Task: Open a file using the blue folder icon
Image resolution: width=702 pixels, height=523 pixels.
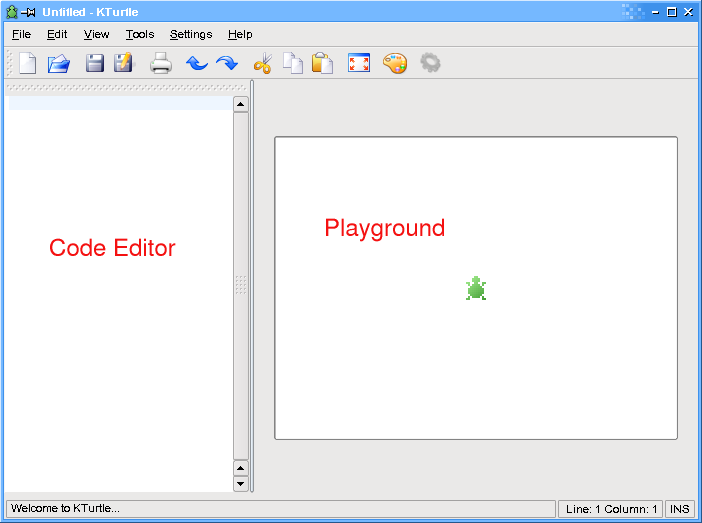Action: tap(59, 63)
